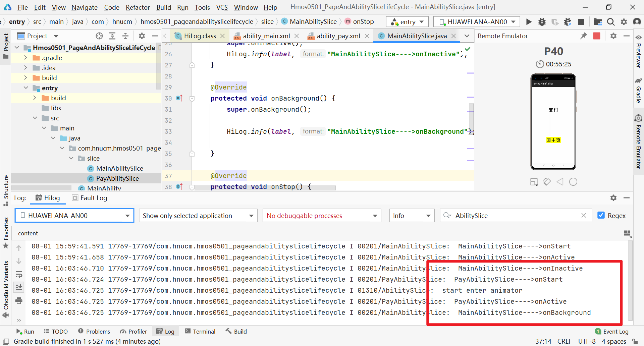Toggle soft-wrap icon in log panel
The image size is (644, 346).
pyautogui.click(x=19, y=275)
